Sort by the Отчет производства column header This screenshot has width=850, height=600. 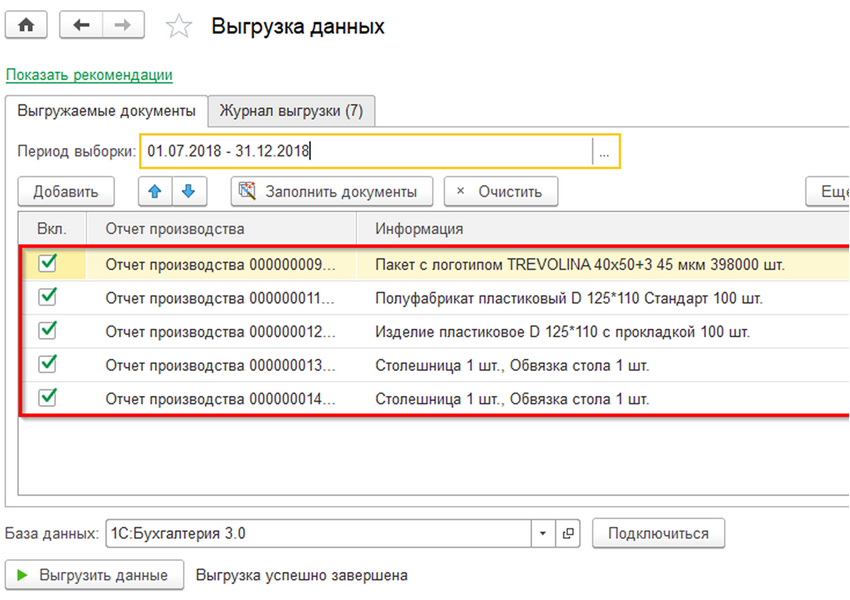(175, 229)
